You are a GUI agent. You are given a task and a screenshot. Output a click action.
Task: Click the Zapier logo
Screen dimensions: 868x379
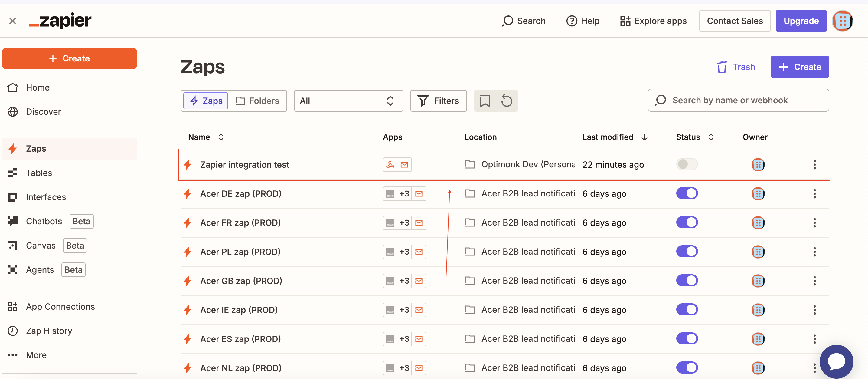[x=60, y=21]
